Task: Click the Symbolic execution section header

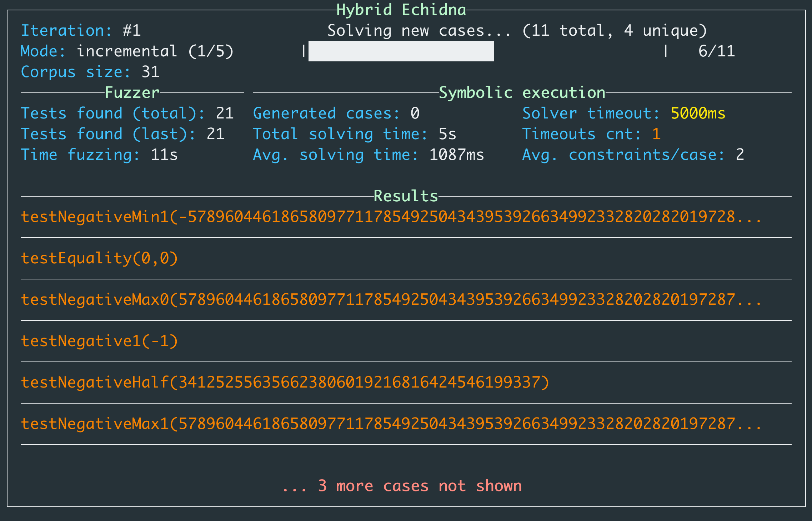Action: pyautogui.click(x=522, y=93)
